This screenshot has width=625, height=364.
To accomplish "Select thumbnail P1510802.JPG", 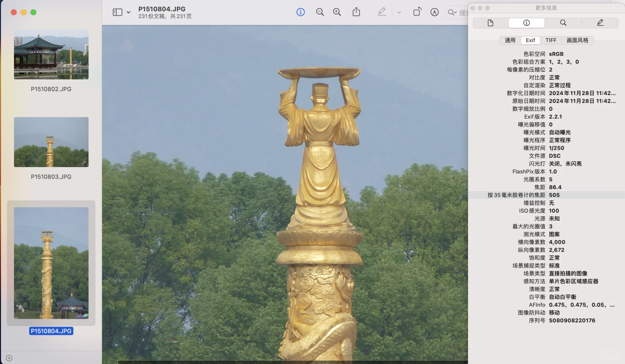I will pos(51,54).
